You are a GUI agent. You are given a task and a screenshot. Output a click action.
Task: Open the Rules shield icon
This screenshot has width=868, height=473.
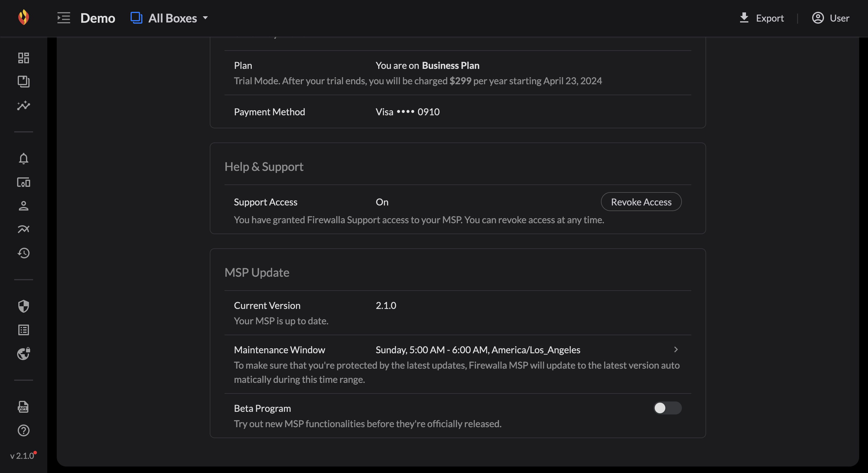[x=24, y=307]
